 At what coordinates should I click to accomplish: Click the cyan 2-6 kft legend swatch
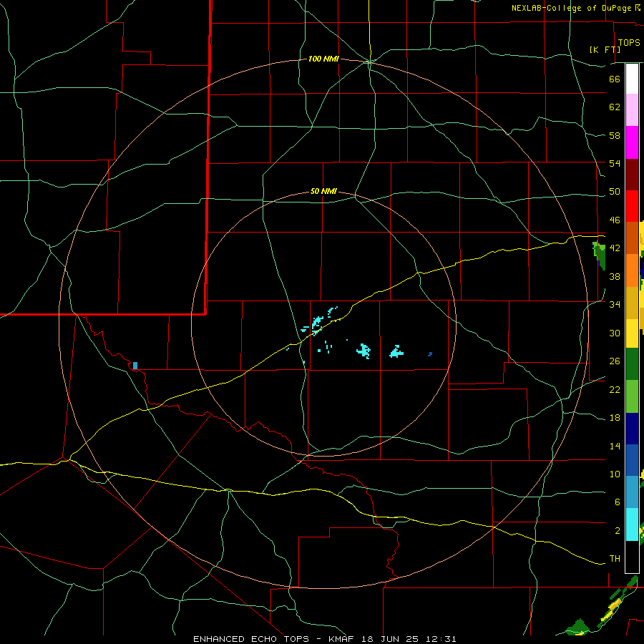point(632,525)
